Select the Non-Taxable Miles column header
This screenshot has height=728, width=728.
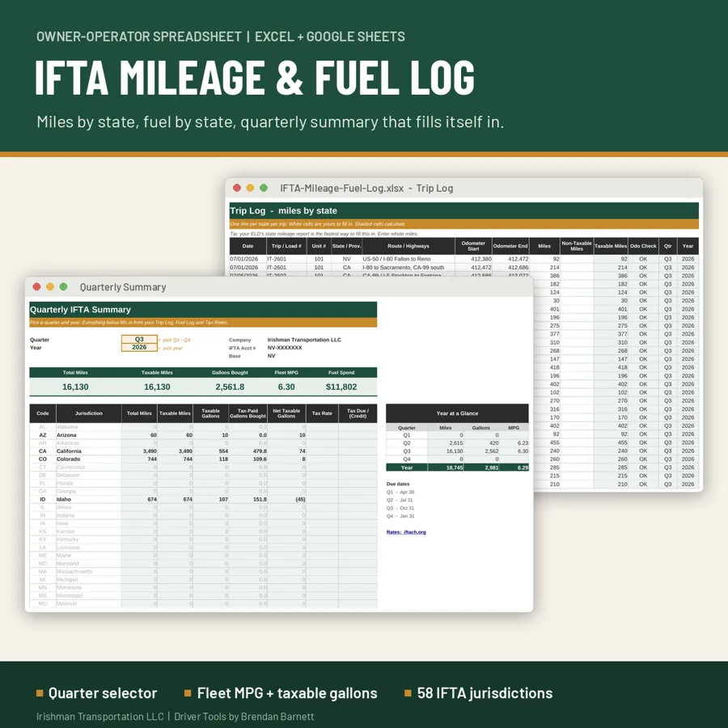click(577, 246)
